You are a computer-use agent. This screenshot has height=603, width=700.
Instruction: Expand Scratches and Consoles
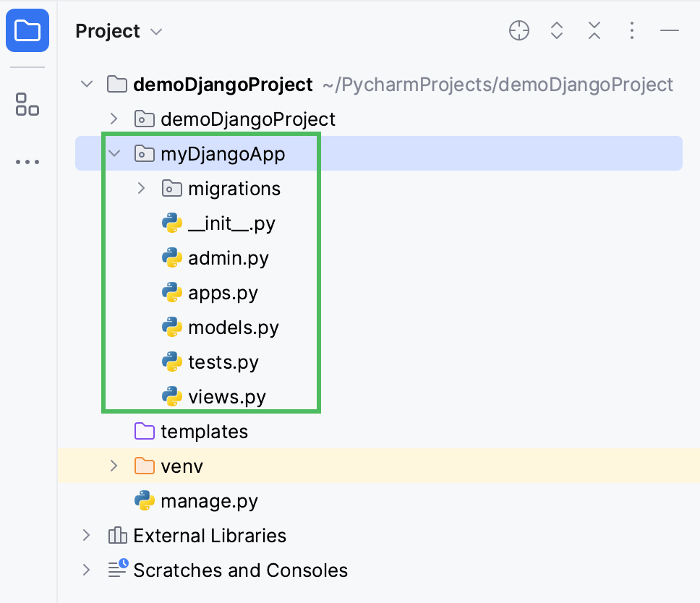click(x=85, y=570)
